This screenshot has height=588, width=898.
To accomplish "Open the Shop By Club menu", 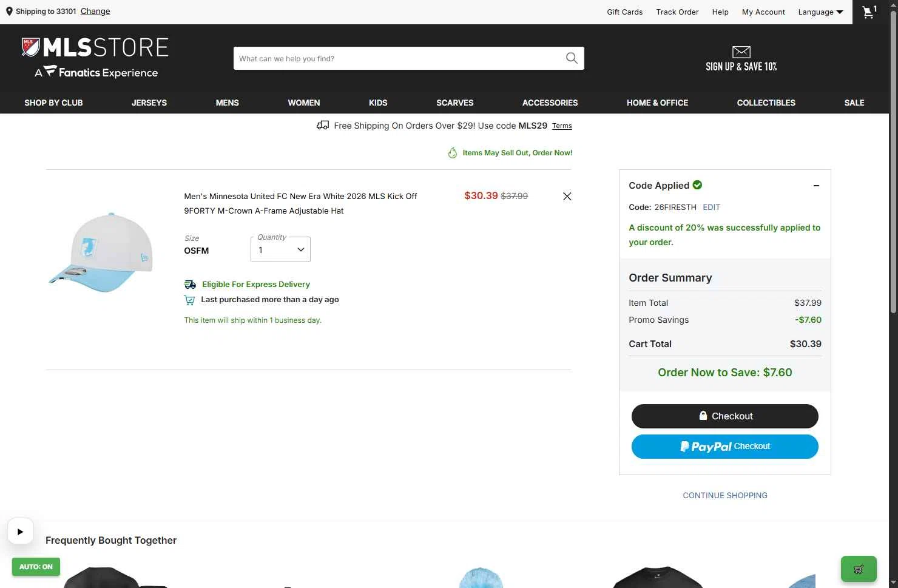I will (x=53, y=103).
